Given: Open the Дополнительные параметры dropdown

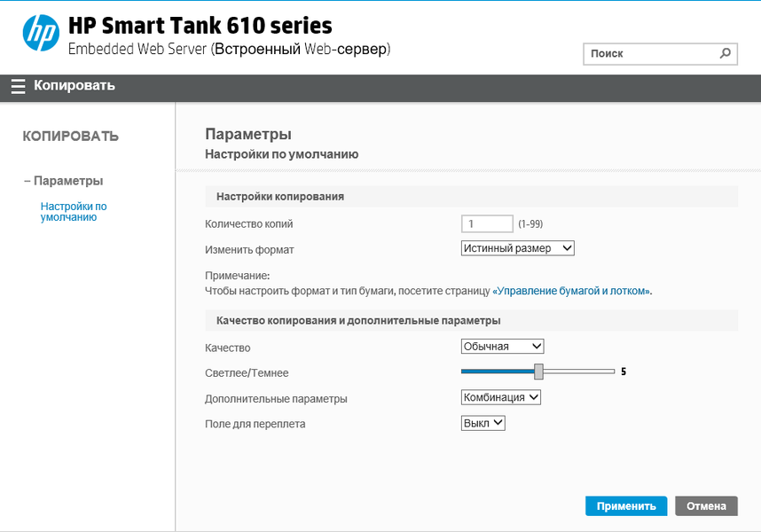Looking at the screenshot, I should point(501,398).
